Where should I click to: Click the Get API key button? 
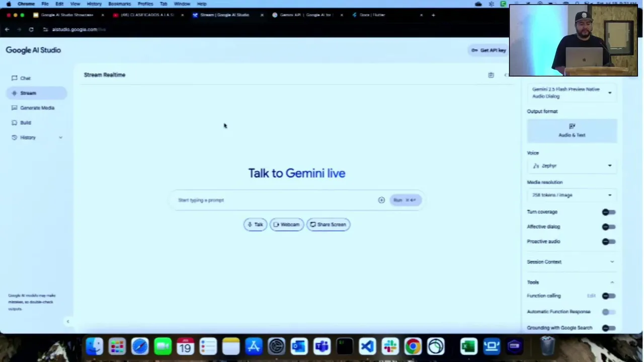[489, 50]
